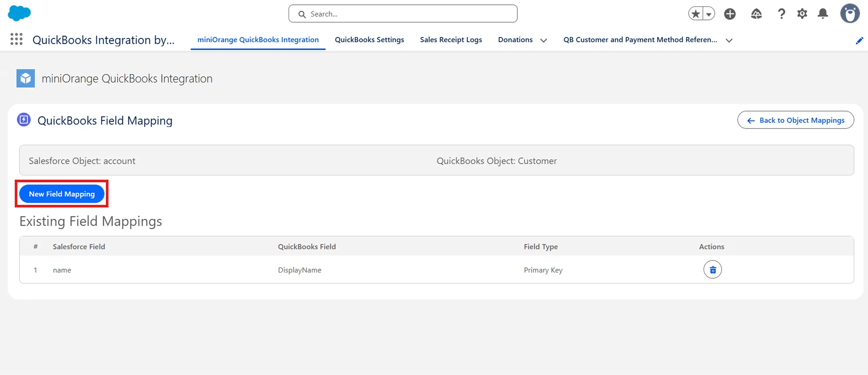Click the QuickBooks Field column header
Image resolution: width=868 pixels, height=375 pixels.
307,247
